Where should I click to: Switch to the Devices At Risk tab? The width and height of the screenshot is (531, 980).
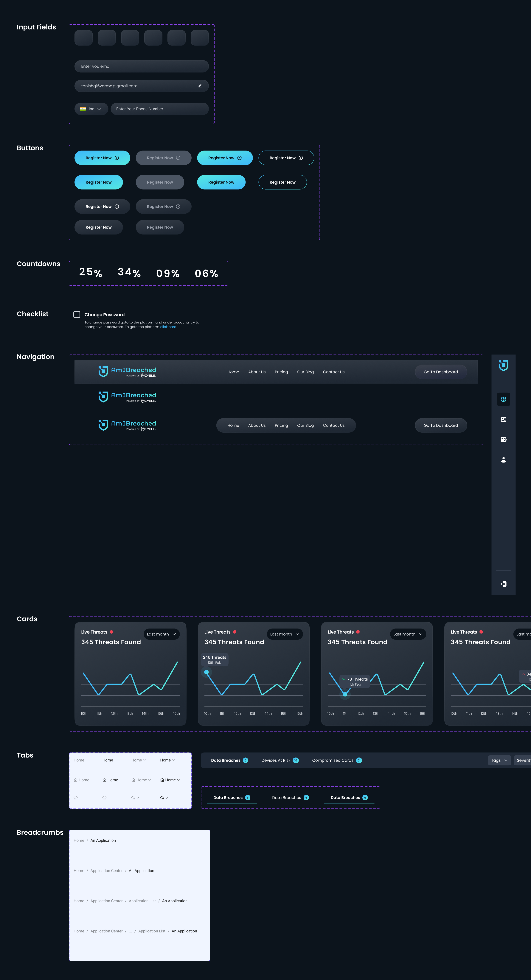click(280, 760)
